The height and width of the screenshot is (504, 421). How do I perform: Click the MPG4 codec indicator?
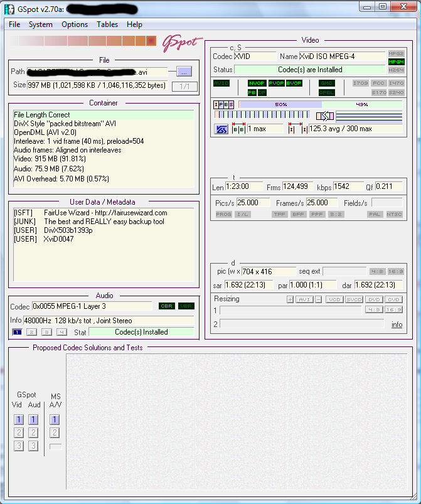tap(396, 62)
